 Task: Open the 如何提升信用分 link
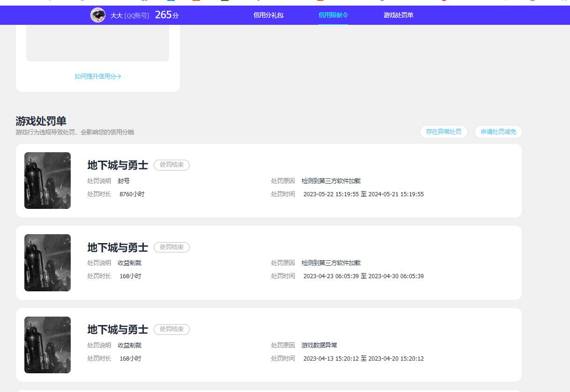(97, 76)
